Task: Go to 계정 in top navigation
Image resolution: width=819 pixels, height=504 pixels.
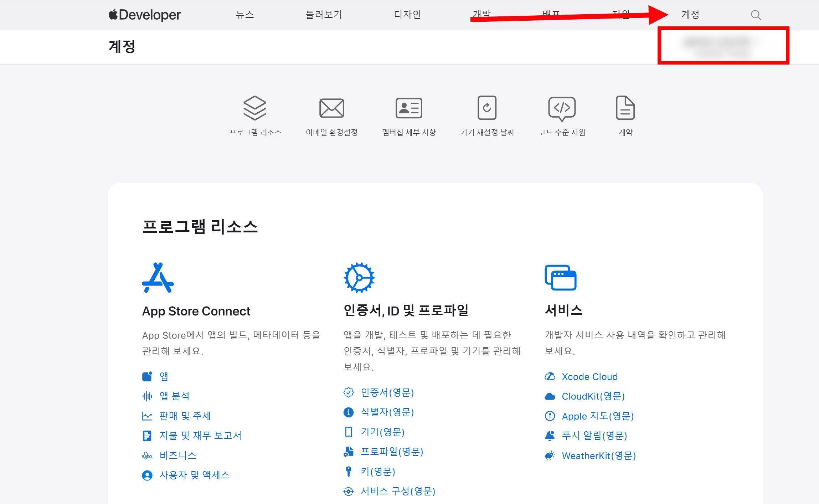Action: [x=690, y=15]
